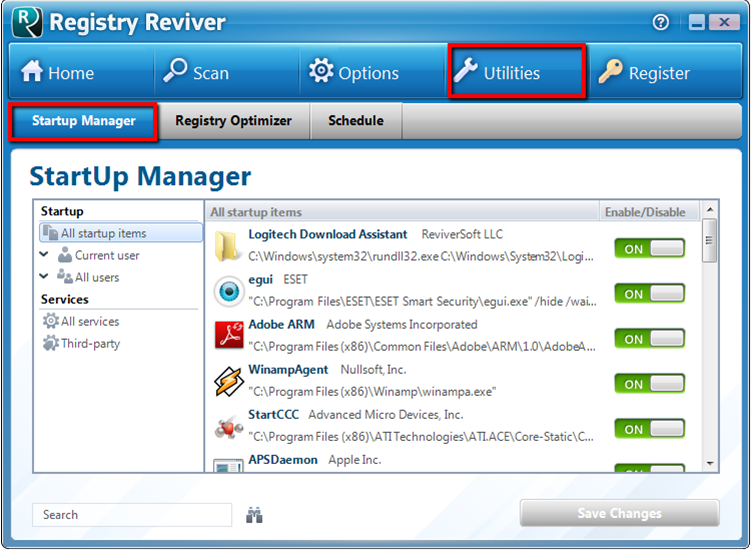Click the help question mark icon

660,22
